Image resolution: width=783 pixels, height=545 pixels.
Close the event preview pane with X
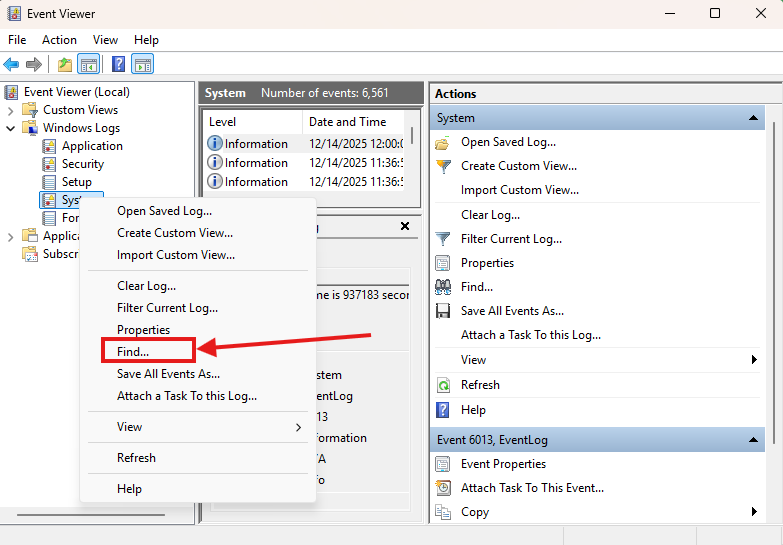[405, 226]
